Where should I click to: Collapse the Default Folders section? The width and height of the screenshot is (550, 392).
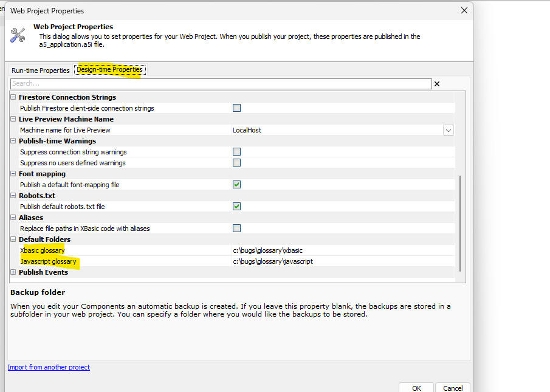[x=14, y=239]
